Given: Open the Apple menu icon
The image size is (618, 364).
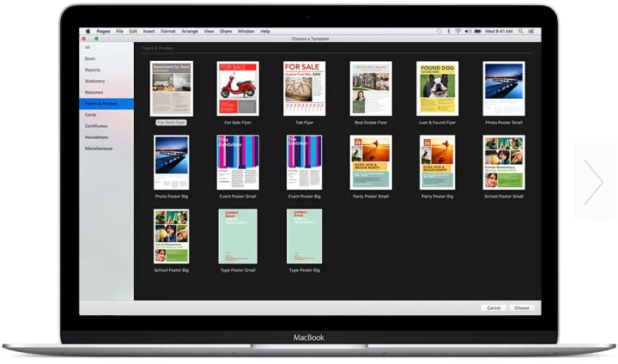Looking at the screenshot, I should point(87,31).
